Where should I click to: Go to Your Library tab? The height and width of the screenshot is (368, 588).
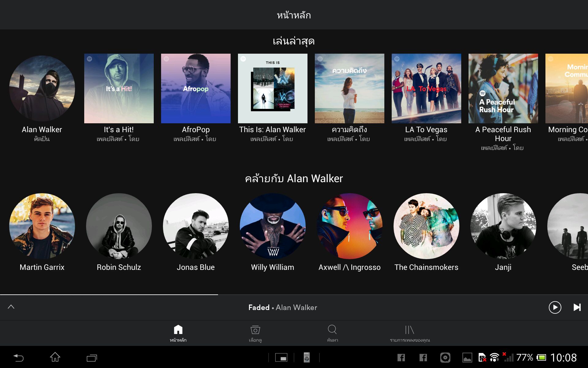410,333
